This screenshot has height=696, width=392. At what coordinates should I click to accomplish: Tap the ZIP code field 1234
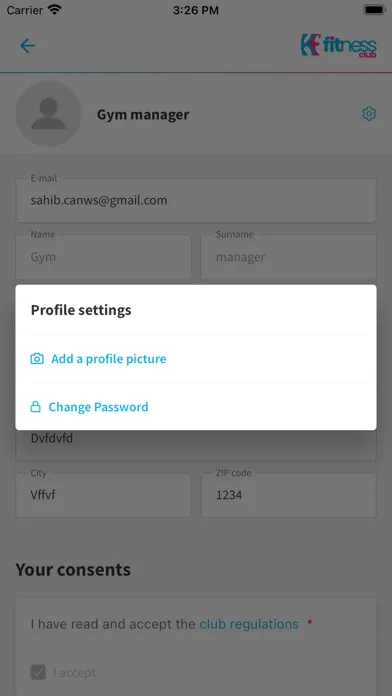pyautogui.click(x=289, y=495)
